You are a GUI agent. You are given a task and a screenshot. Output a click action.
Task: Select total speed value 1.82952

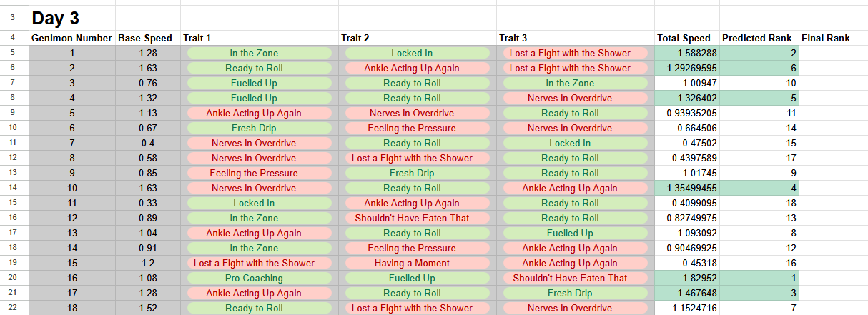686,279
